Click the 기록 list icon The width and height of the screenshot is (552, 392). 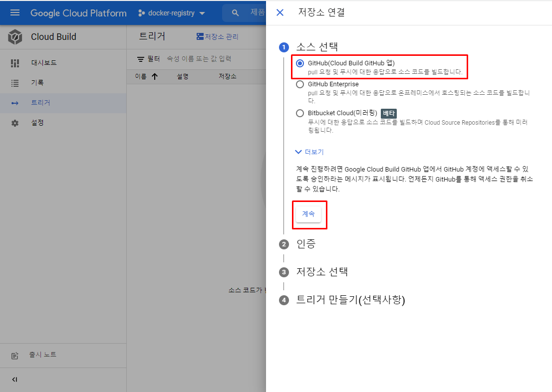[15, 83]
